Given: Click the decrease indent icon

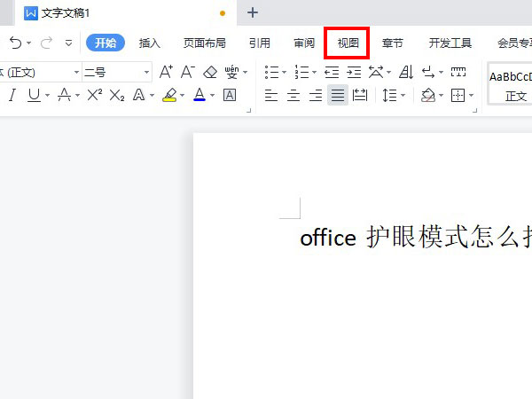Looking at the screenshot, I should click(x=331, y=72).
